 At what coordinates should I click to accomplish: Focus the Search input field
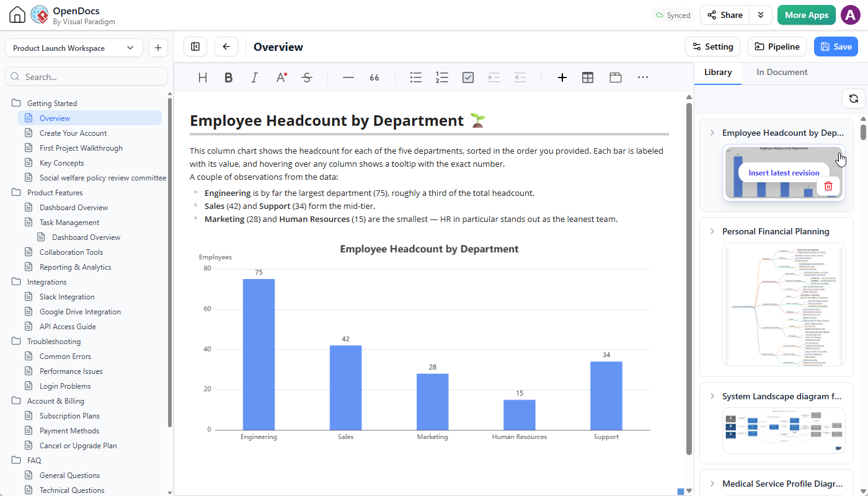coord(86,76)
